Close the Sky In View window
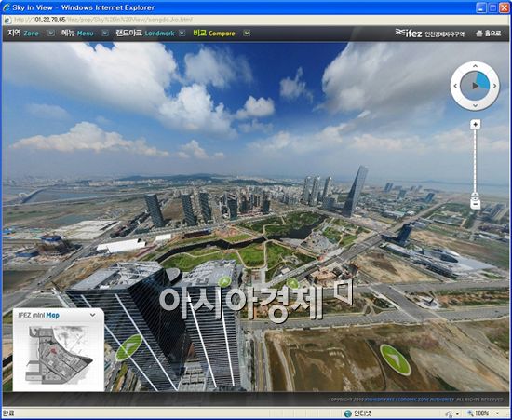The image size is (512, 420). [x=505, y=7]
